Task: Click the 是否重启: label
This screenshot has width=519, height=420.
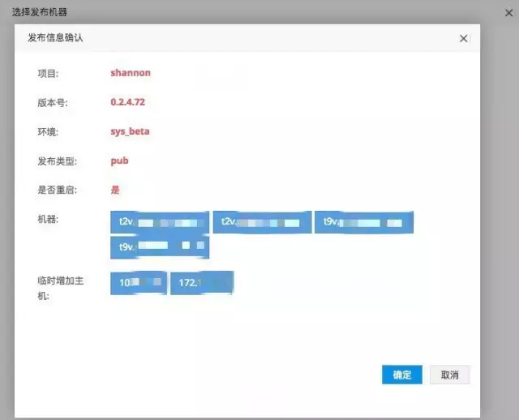Action: tap(58, 190)
